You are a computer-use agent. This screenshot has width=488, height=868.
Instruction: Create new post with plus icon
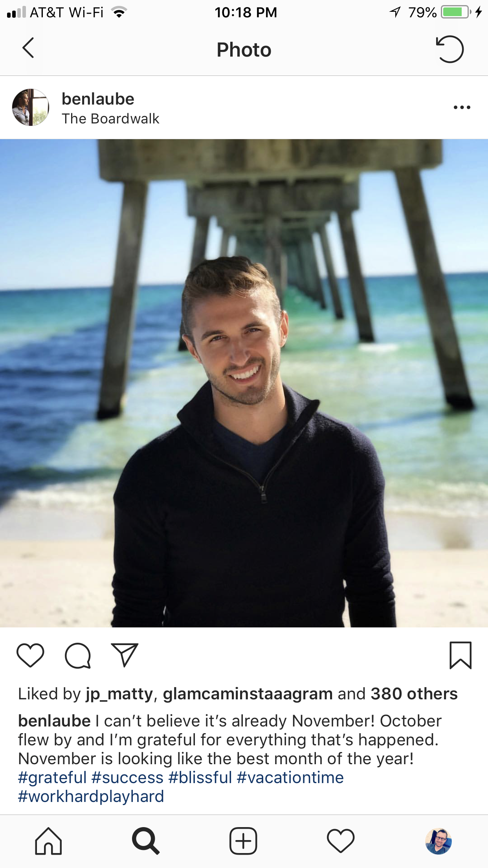click(243, 841)
